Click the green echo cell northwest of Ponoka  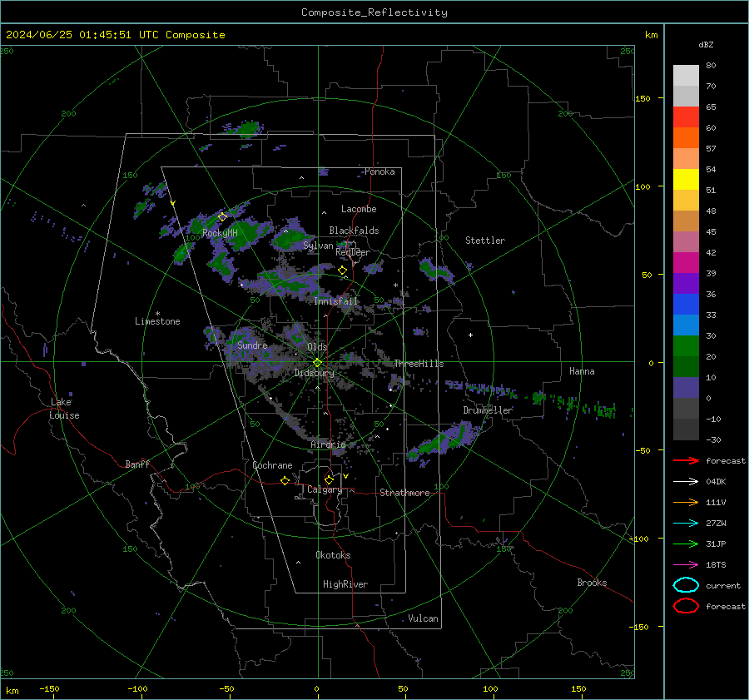248,129
